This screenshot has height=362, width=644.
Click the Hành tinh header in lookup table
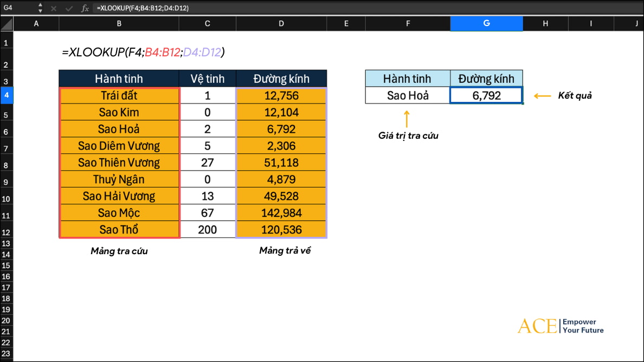point(408,79)
